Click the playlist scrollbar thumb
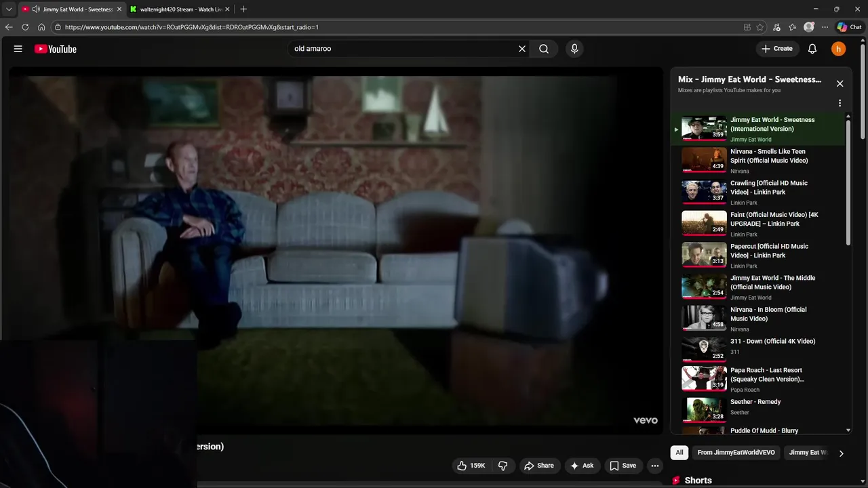Viewport: 868px width, 488px height. (x=848, y=183)
